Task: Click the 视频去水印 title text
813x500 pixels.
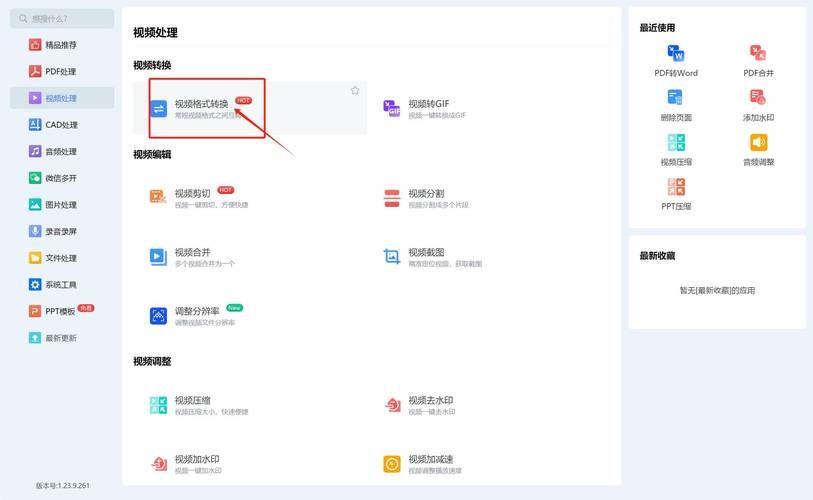Action: pyautogui.click(x=431, y=400)
